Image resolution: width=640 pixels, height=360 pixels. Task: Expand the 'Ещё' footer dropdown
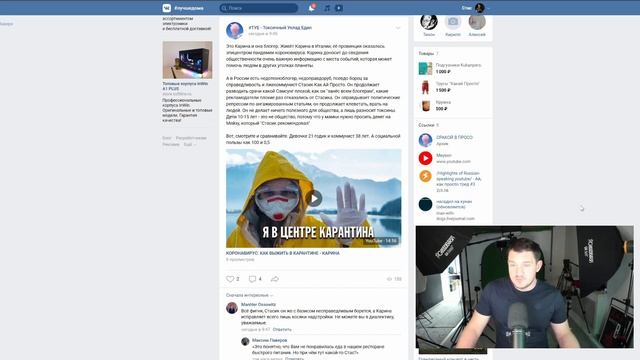click(x=190, y=144)
